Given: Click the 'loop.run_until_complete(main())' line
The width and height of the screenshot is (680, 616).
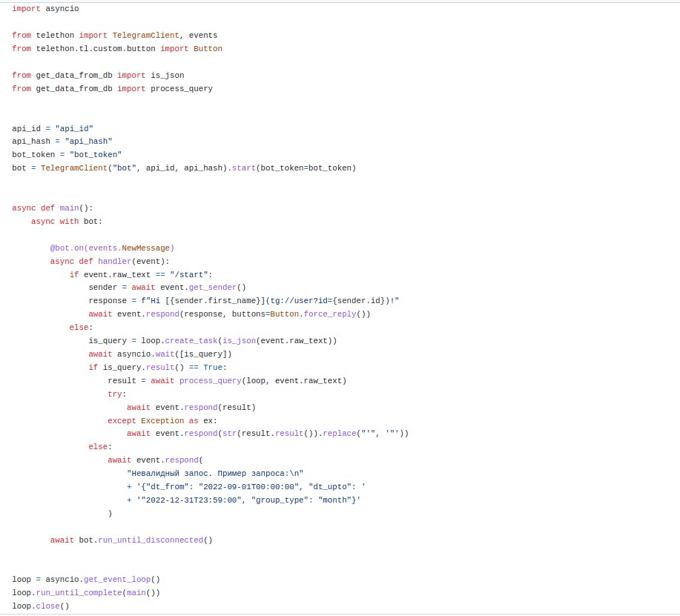Looking at the screenshot, I should pyautogui.click(x=86, y=592).
